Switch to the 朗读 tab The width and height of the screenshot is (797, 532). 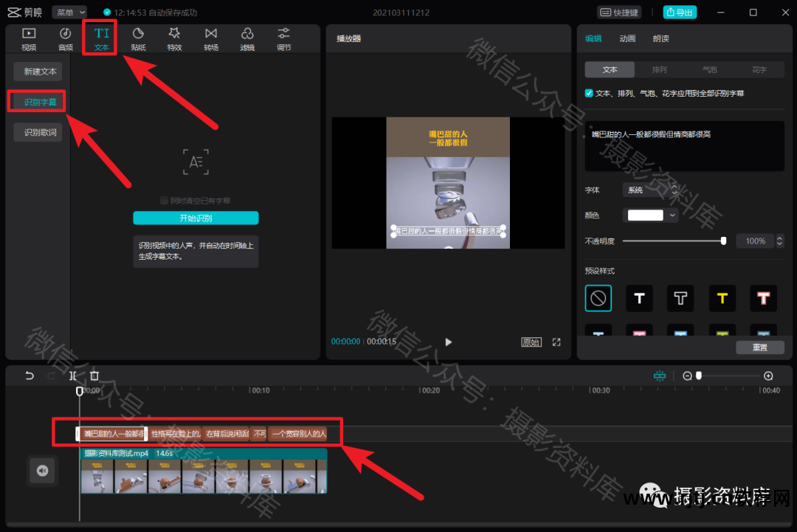660,38
